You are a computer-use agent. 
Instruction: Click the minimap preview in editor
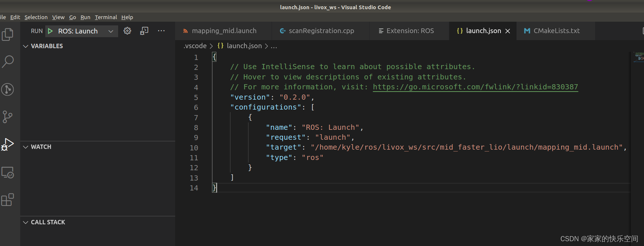pos(638,57)
